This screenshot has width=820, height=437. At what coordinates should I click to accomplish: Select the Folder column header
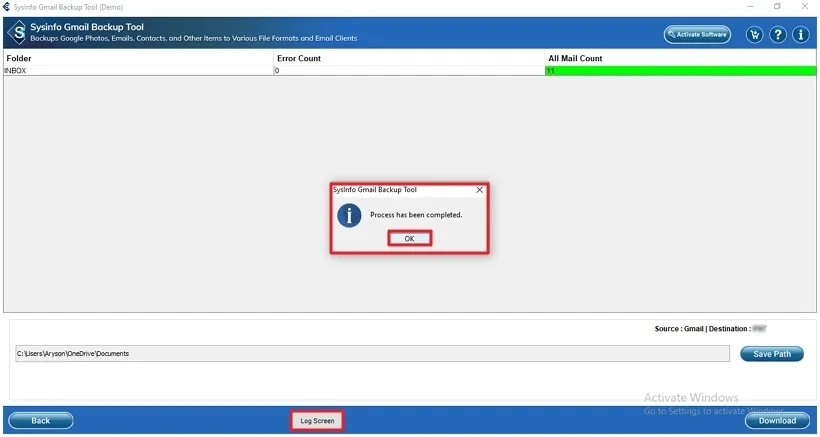(x=139, y=58)
